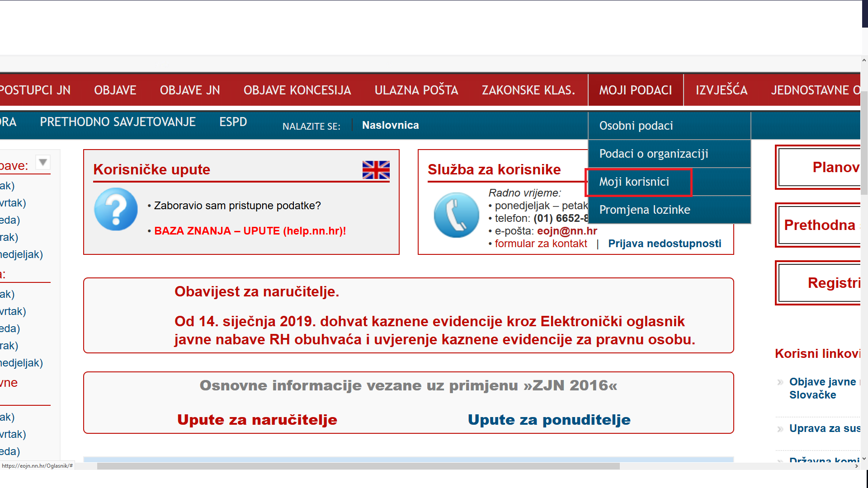
Task: Click the Naslovnica breadcrumb
Action: (391, 125)
